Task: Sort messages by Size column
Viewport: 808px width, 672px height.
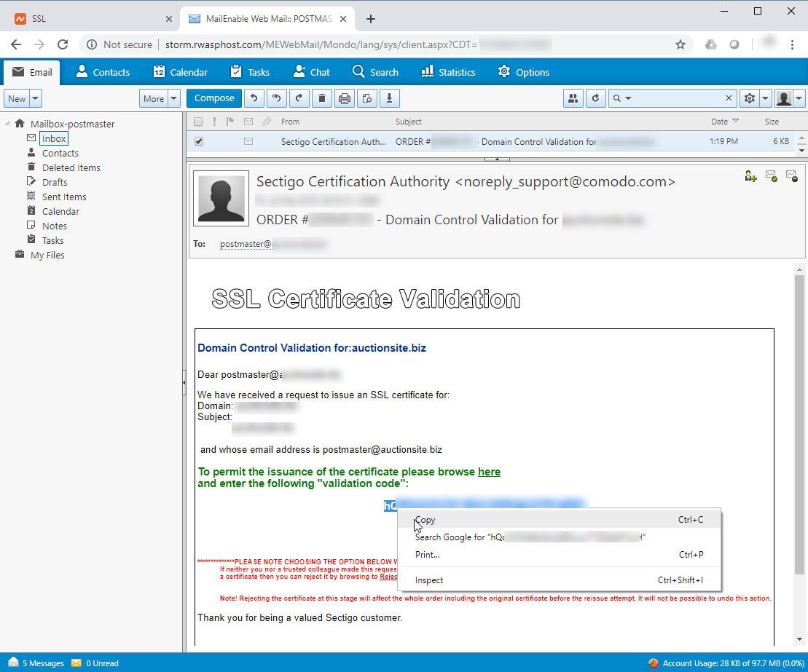Action: coord(772,122)
